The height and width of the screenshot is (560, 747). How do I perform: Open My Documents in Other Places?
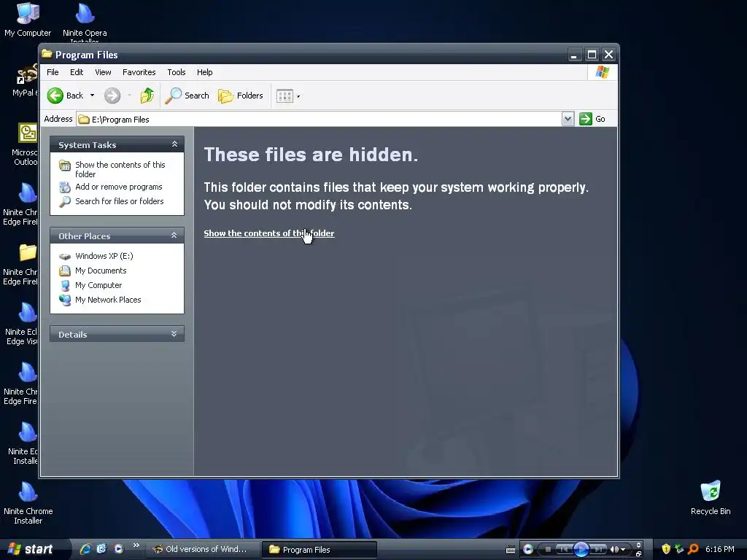[101, 271]
